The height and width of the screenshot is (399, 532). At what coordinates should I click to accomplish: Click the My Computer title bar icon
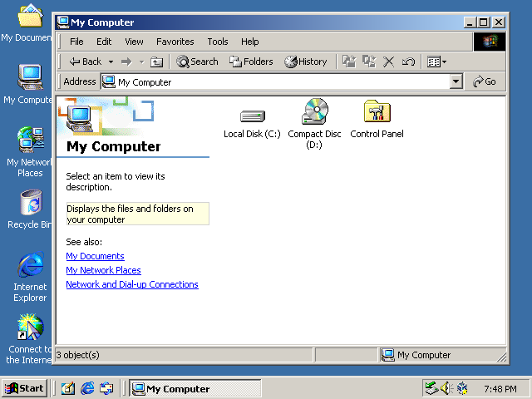point(63,22)
